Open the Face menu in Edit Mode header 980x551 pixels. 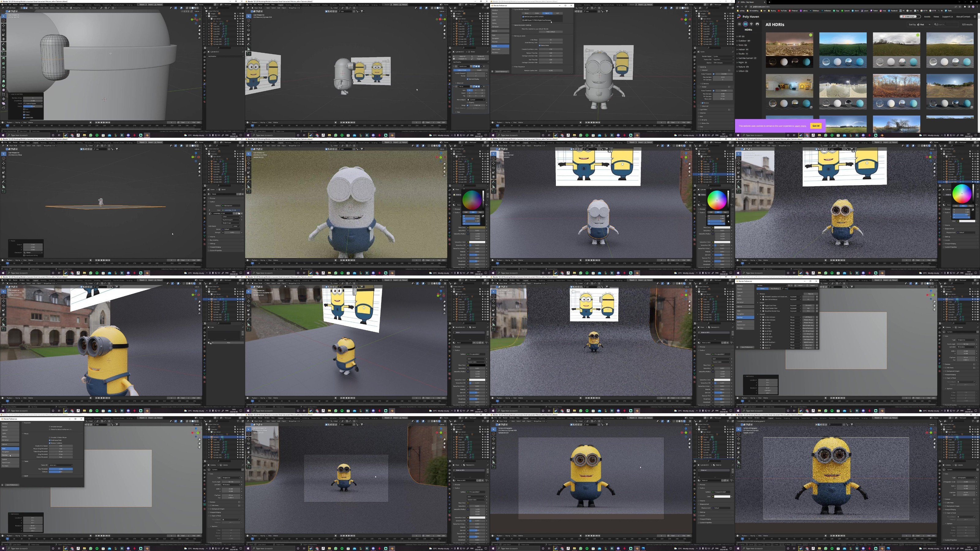tap(63, 8)
